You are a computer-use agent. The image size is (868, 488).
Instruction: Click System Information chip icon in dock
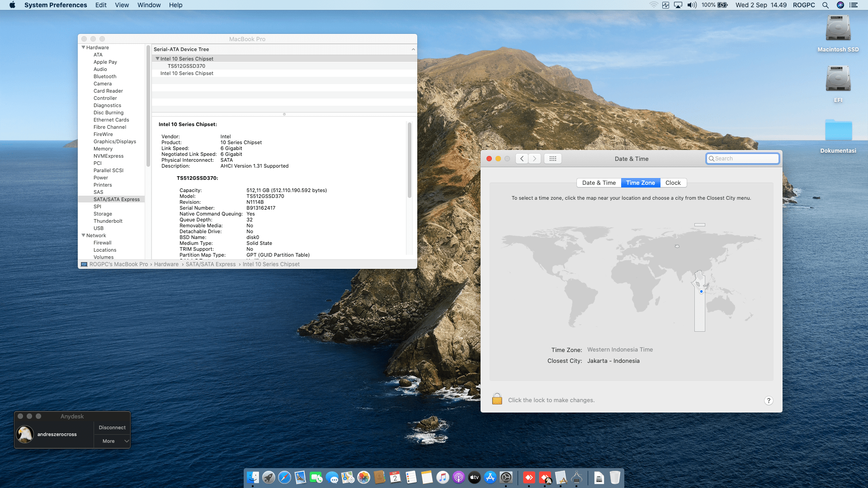click(x=576, y=477)
